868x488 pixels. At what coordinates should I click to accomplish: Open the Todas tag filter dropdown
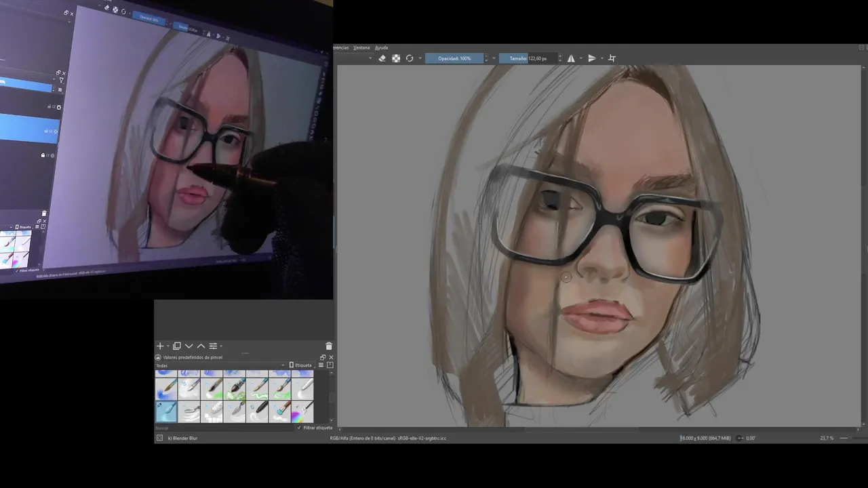220,365
